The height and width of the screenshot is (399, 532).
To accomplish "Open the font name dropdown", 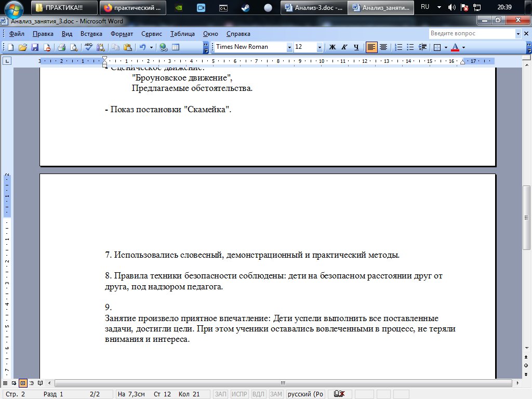I will (289, 47).
